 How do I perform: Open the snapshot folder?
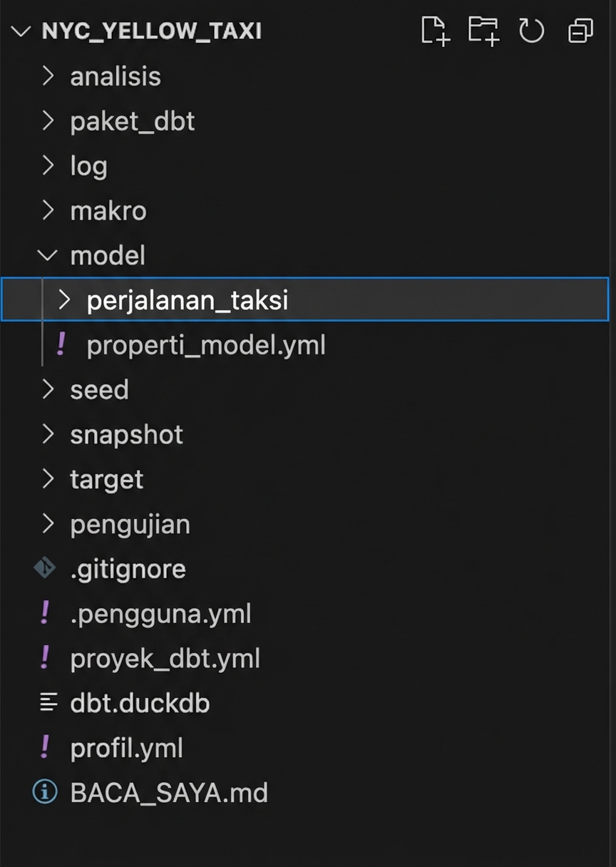tap(126, 434)
